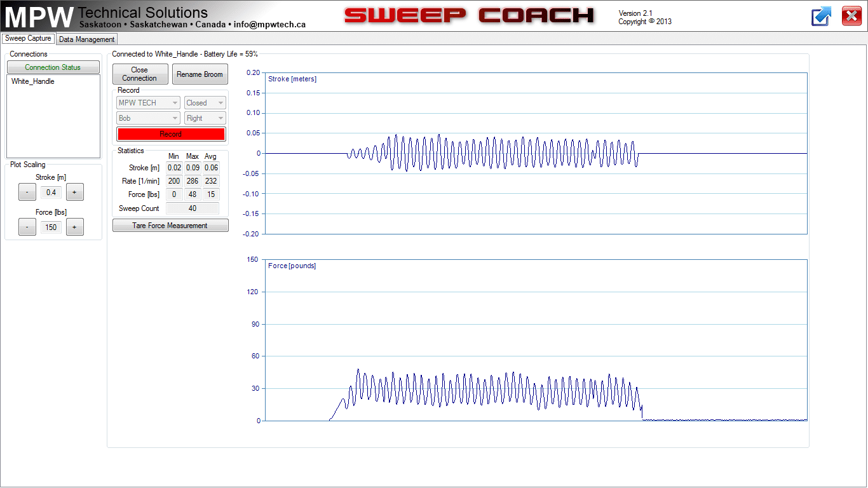Click the Tare Force Measurement button
Screen dimensions: 868x488
click(170, 226)
